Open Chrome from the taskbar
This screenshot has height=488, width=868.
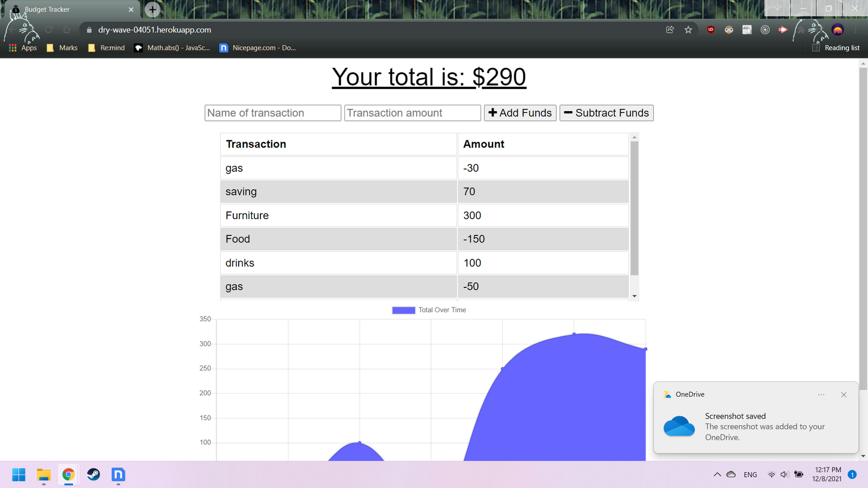coord(68,475)
